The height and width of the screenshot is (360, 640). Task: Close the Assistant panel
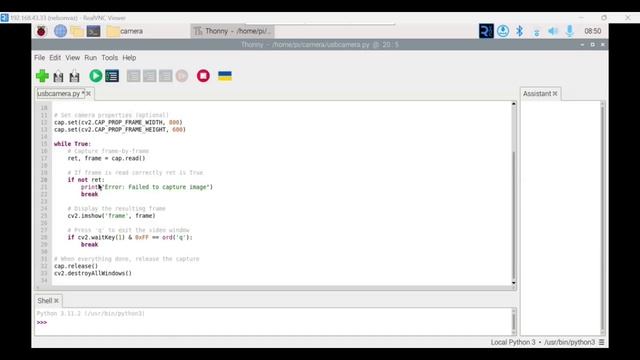coord(555,93)
